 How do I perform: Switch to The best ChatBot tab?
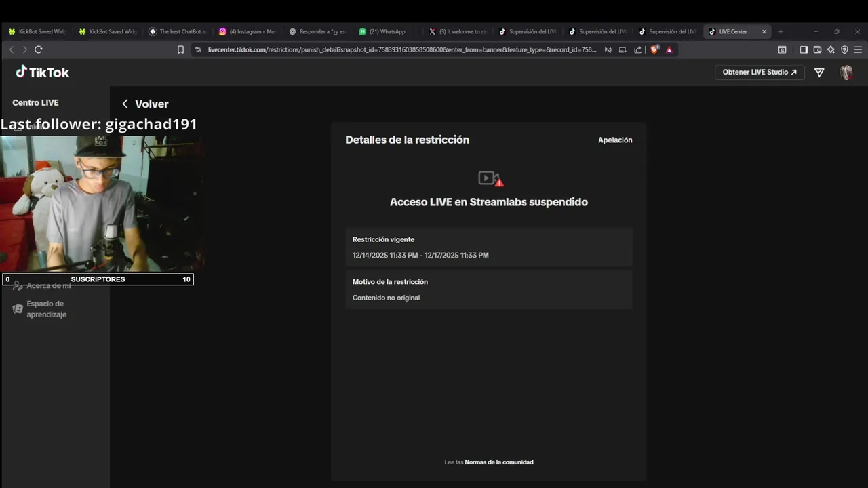click(178, 31)
